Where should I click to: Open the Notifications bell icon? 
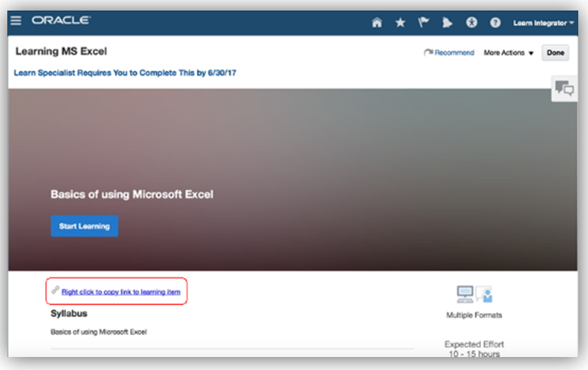[x=448, y=23]
